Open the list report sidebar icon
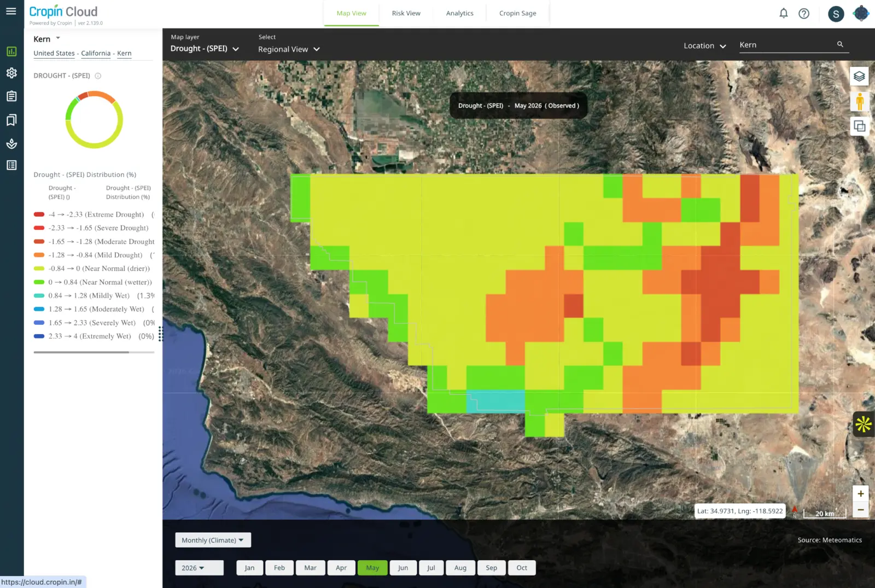The image size is (875, 588). tap(11, 165)
